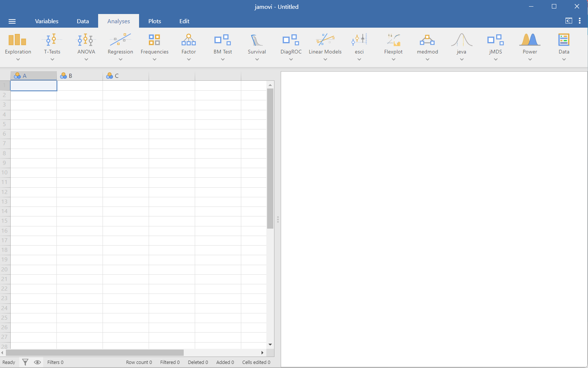This screenshot has width=588, height=368.
Task: Open the jeva module icon
Action: point(461,40)
